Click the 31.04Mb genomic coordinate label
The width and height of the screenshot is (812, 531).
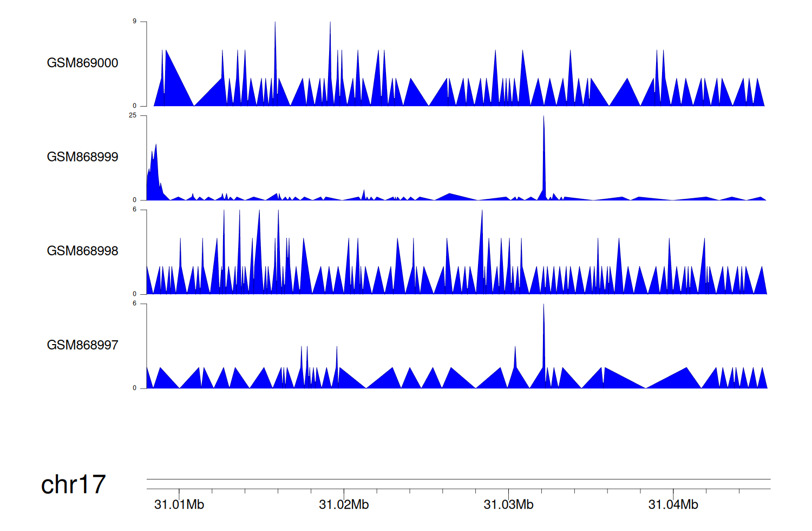pyautogui.click(x=673, y=505)
